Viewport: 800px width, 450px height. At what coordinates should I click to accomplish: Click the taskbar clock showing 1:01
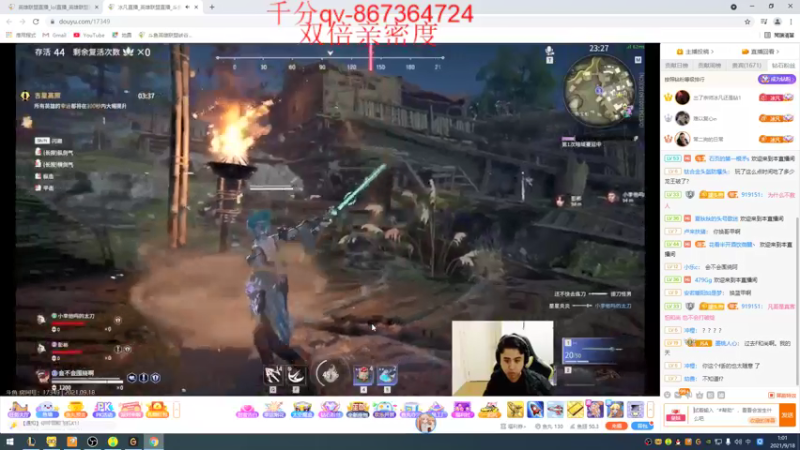[x=782, y=442]
